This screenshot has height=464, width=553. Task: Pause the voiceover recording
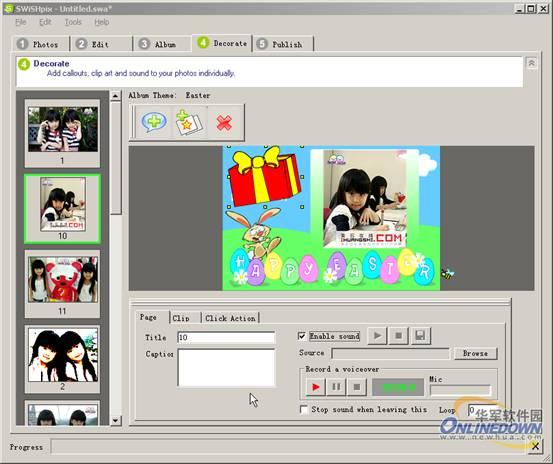[336, 387]
